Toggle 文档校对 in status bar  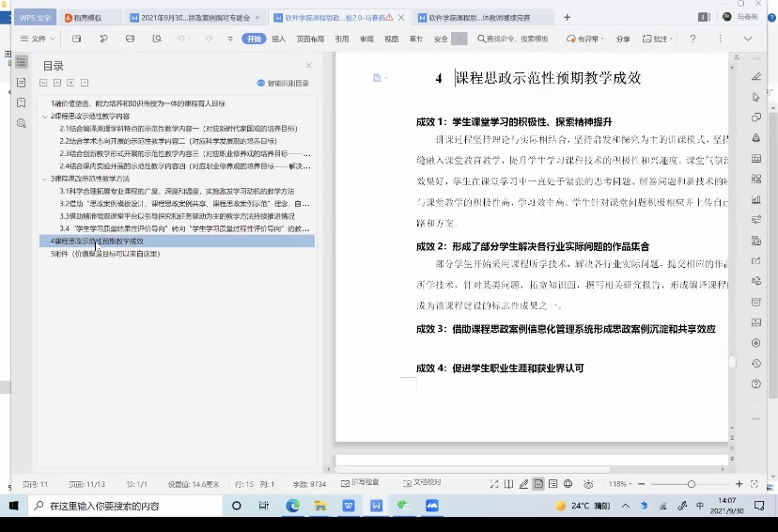pos(422,483)
